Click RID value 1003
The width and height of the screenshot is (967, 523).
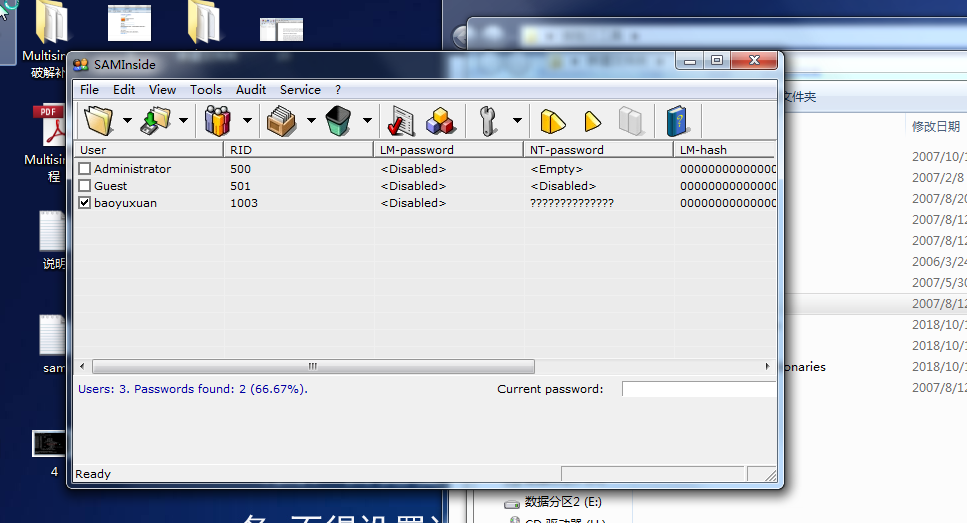tap(244, 203)
